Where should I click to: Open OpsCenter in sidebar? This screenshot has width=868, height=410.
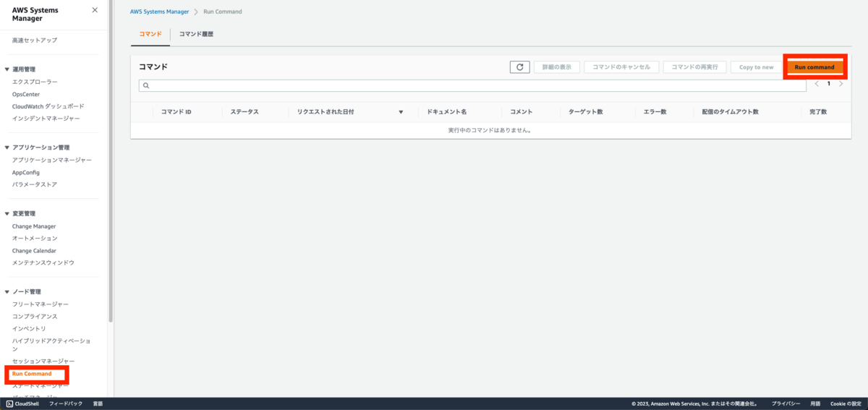click(x=26, y=94)
